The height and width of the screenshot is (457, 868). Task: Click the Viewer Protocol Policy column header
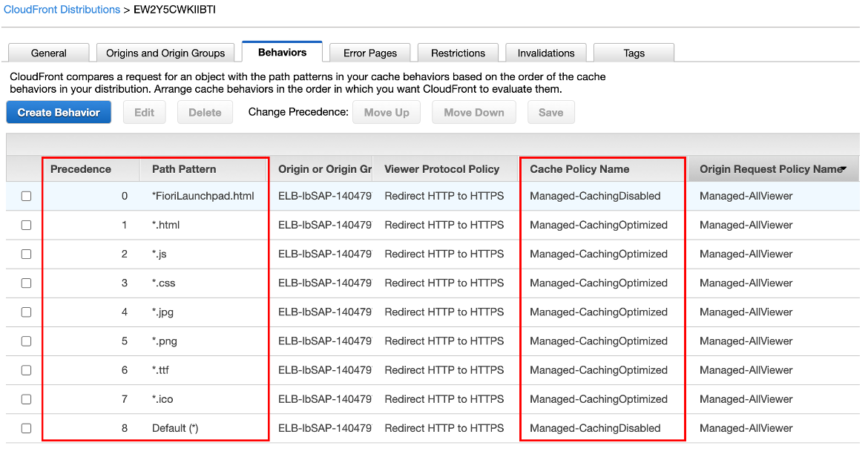[441, 169]
